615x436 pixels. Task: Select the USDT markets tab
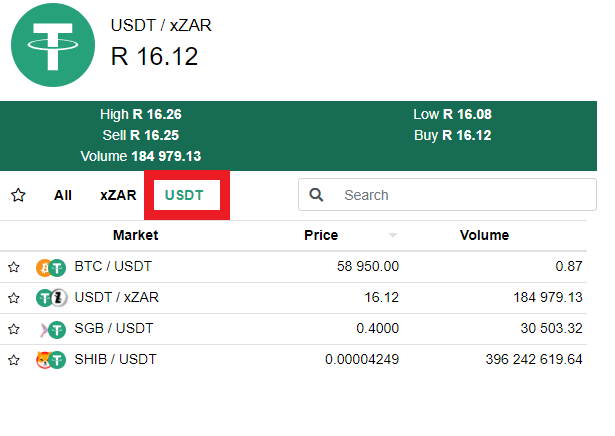(184, 195)
